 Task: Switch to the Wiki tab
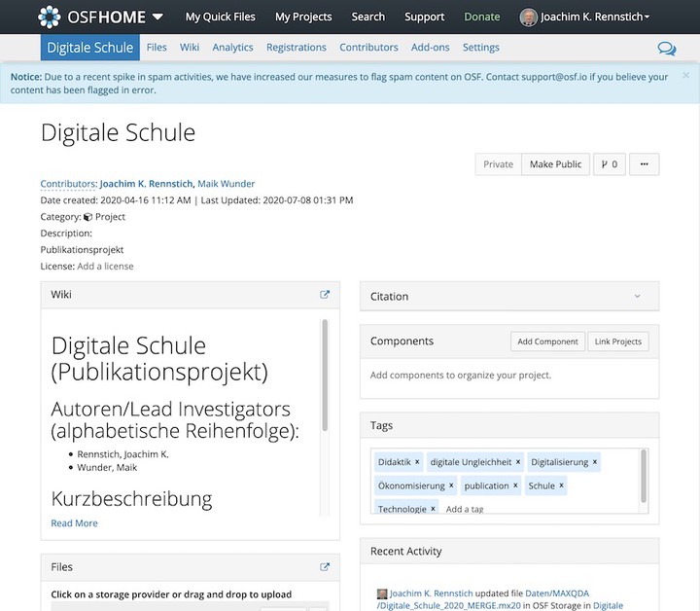point(190,48)
